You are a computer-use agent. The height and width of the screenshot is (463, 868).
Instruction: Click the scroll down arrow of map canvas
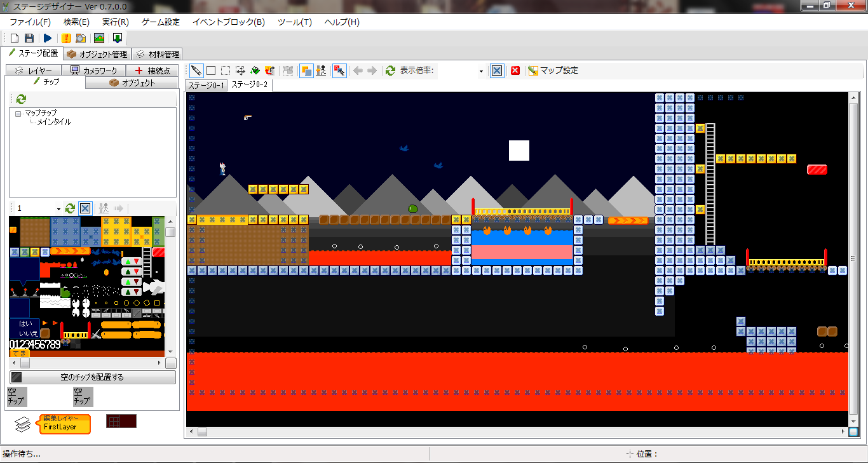click(853, 422)
